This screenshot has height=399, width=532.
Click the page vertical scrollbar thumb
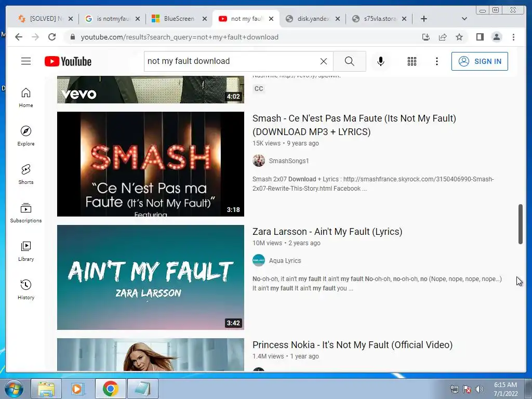521,224
